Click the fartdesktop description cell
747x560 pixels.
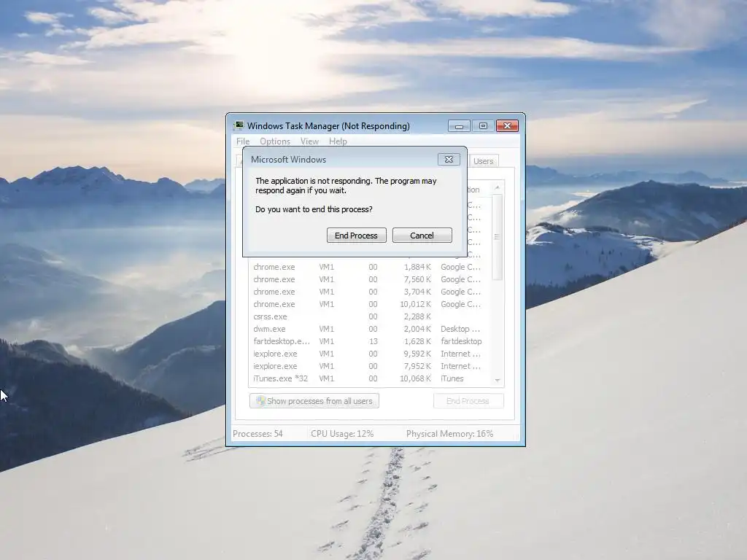(461, 341)
